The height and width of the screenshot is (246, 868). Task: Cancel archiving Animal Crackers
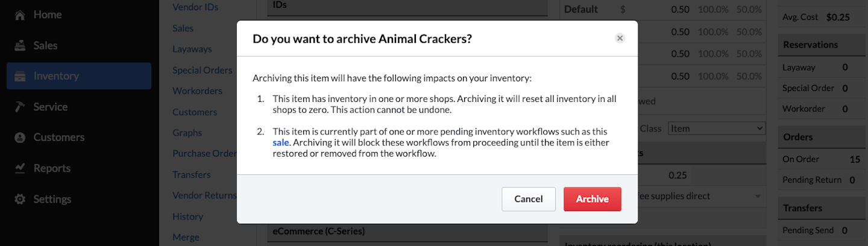tap(528, 199)
